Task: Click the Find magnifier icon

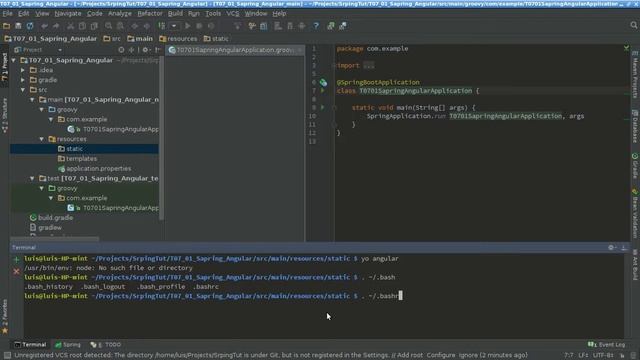Action: click(109, 26)
